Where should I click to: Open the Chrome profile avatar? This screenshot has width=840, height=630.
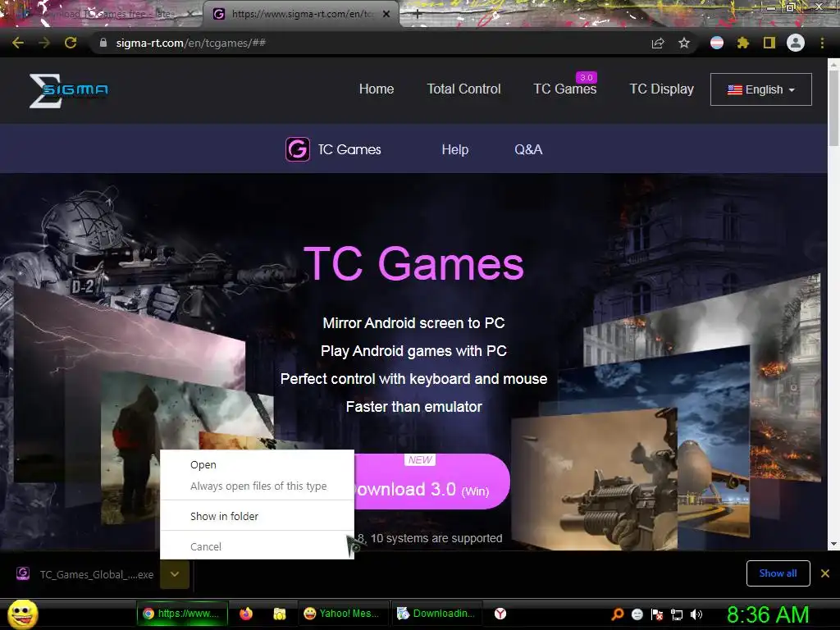click(796, 43)
